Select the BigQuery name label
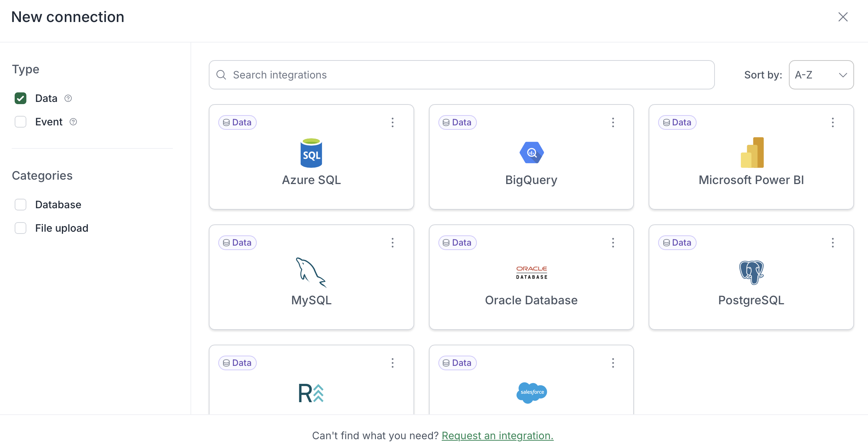 (531, 180)
